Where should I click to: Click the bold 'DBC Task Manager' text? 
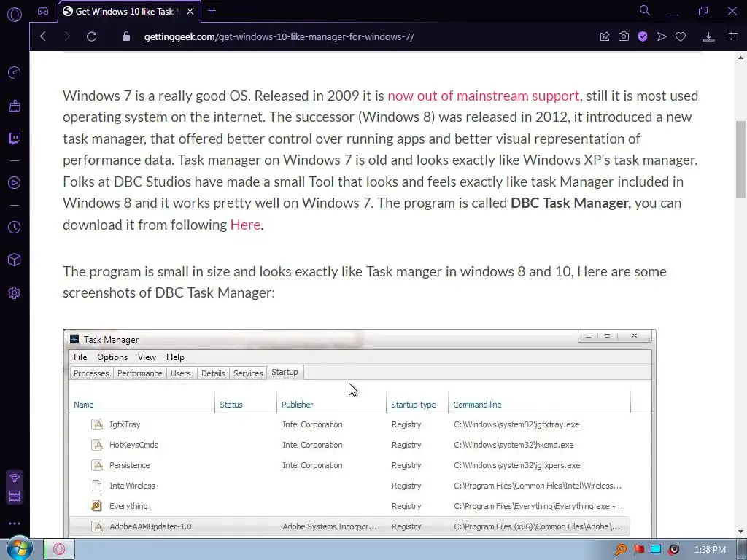coord(570,203)
